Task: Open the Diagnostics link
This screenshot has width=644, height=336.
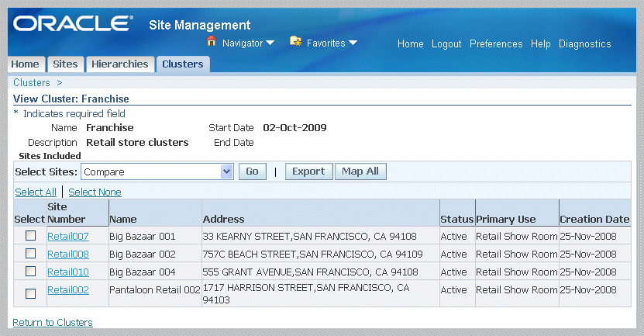Action: (x=585, y=44)
